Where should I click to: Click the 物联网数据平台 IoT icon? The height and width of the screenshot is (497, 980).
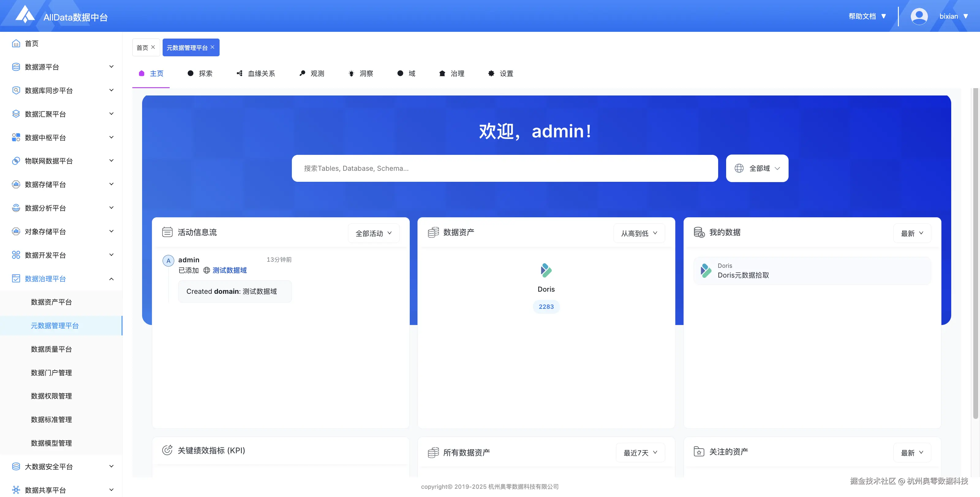tap(16, 160)
